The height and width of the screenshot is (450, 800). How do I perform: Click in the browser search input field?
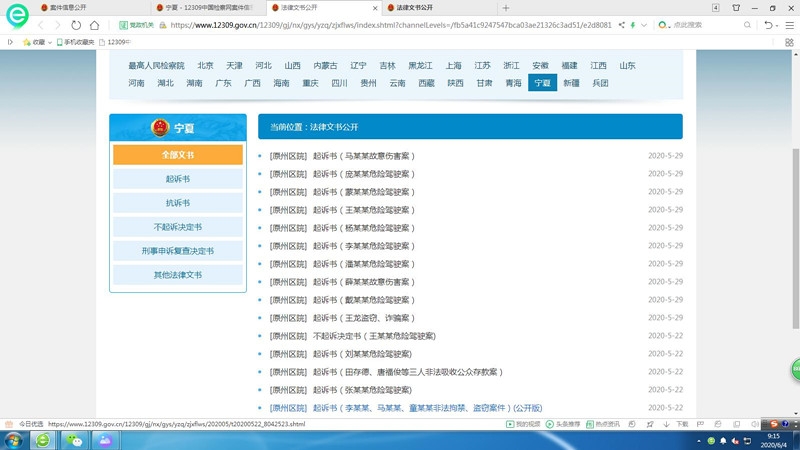(705, 25)
